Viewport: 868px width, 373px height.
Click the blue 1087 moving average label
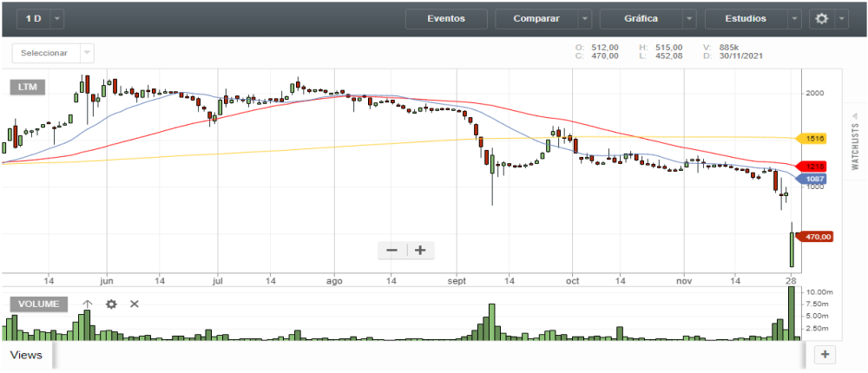coord(811,180)
